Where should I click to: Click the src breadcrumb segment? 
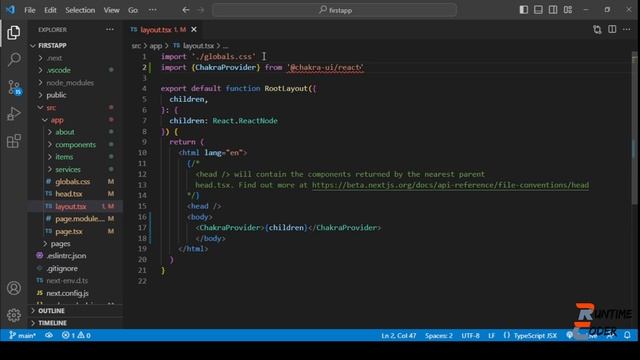pos(136,46)
